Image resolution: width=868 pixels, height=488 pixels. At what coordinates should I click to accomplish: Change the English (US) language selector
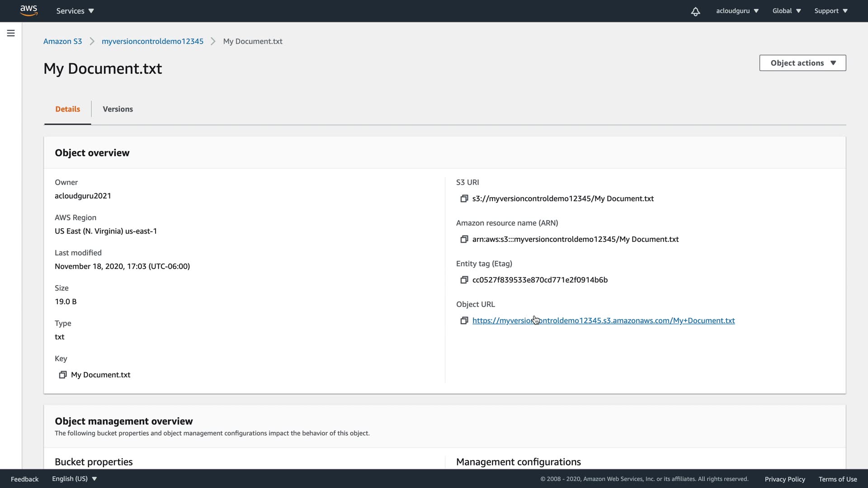coord(74,479)
